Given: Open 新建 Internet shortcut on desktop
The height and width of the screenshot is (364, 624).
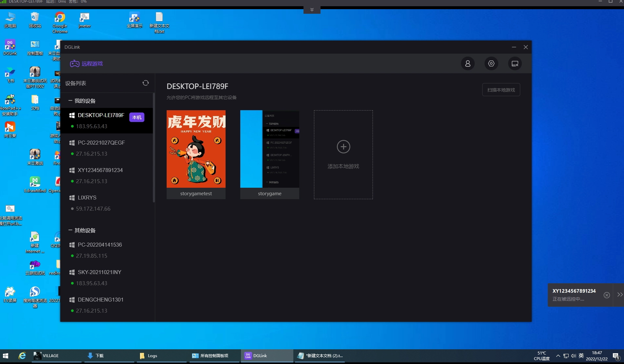Looking at the screenshot, I should pyautogui.click(x=35, y=242).
